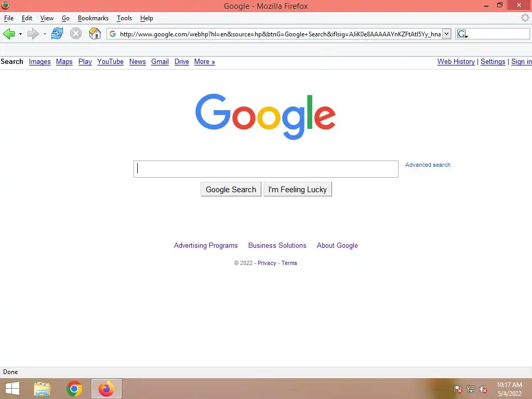This screenshot has width=532, height=399.
Task: Click the Google Search button
Action: pyautogui.click(x=231, y=189)
